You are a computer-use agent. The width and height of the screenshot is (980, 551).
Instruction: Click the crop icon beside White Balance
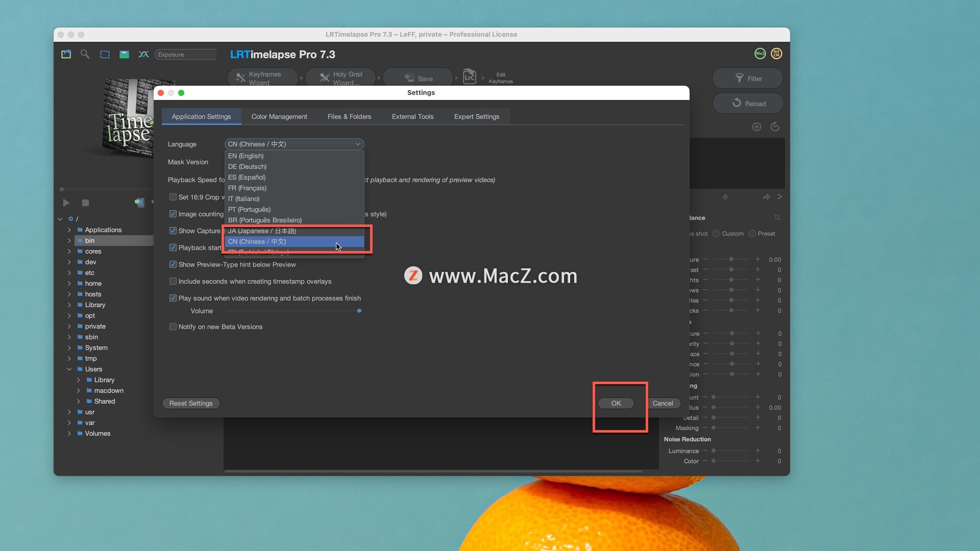point(777,218)
